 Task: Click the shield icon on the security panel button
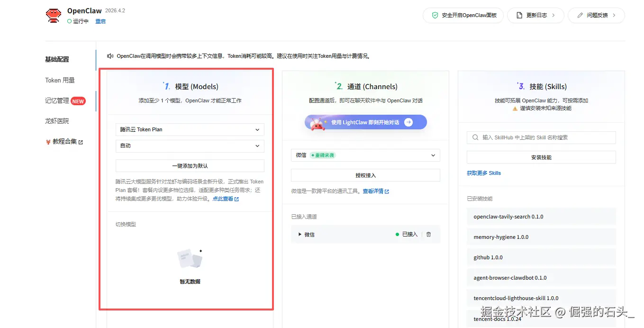tap(435, 15)
